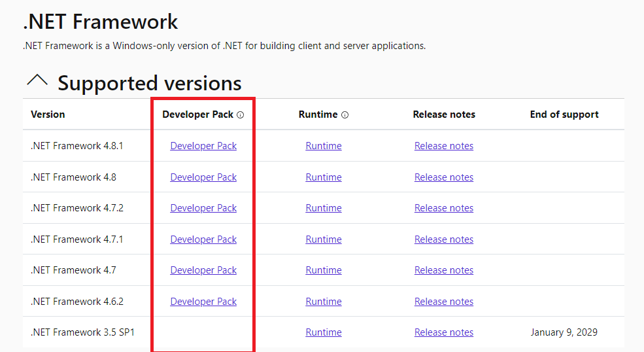Click the January 9, 2029 end date
Screen dimensions: 644x352
click(x=564, y=332)
